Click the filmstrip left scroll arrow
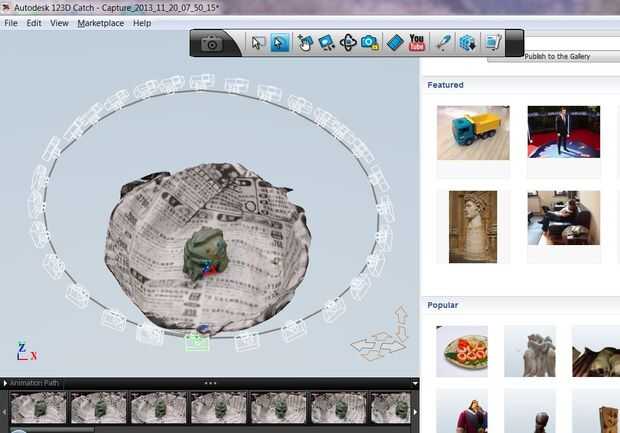620x433 pixels. 4,412
